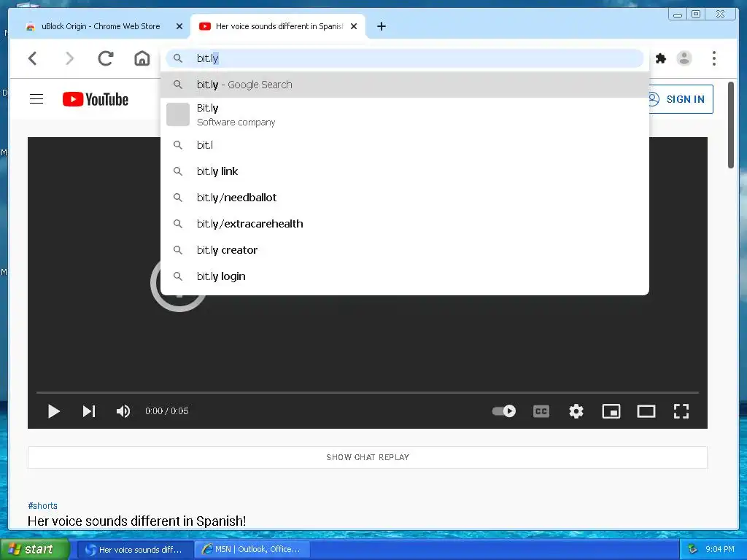Go back with the browser back arrow

pyautogui.click(x=32, y=58)
